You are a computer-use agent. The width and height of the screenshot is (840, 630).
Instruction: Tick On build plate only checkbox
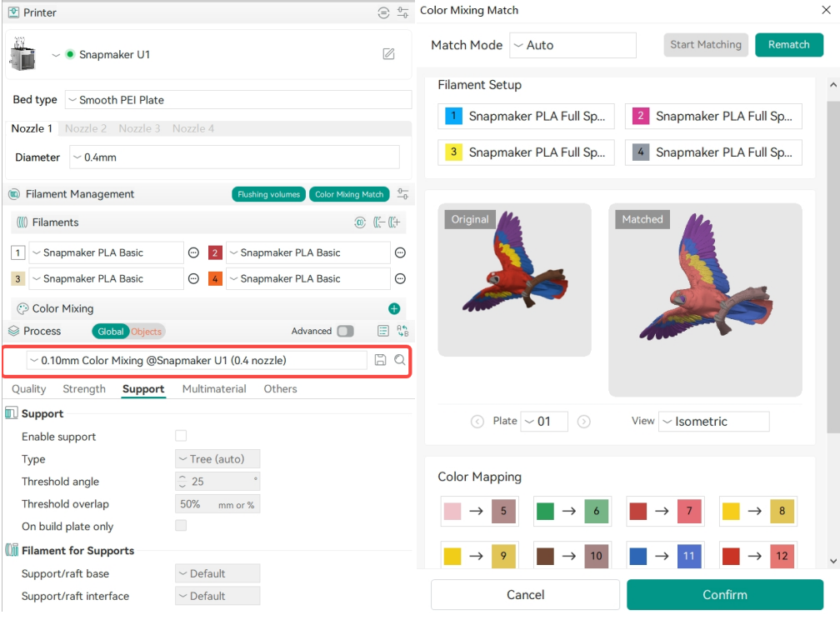181,526
